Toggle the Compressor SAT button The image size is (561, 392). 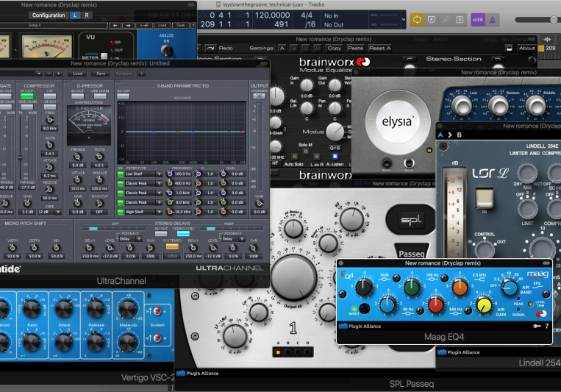[50, 96]
